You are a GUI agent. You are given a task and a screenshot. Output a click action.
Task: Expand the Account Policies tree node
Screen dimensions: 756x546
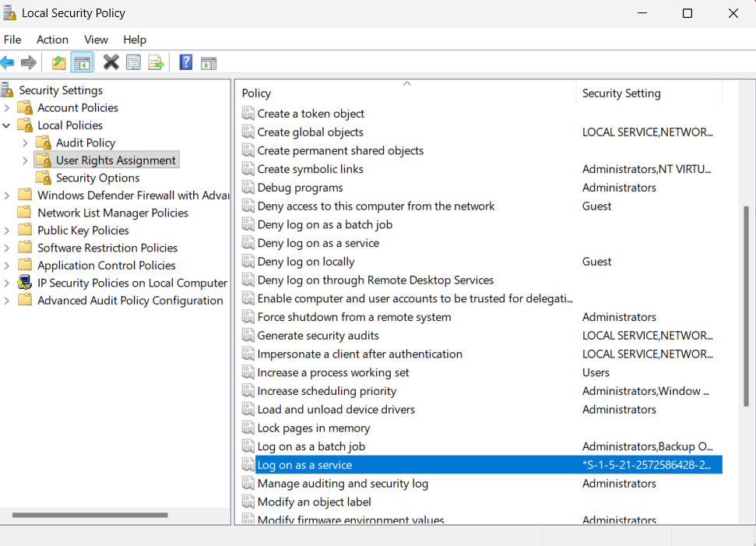pos(7,108)
